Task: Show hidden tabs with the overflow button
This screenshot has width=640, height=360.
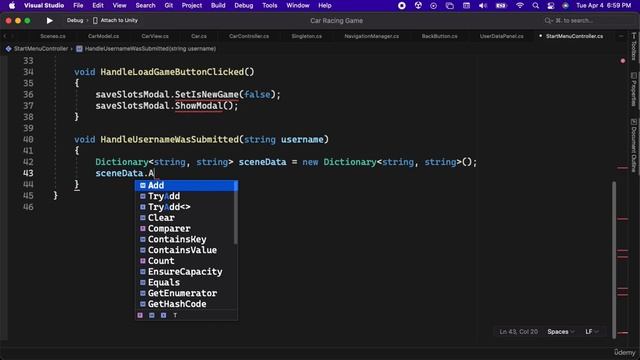Action: tap(621, 36)
